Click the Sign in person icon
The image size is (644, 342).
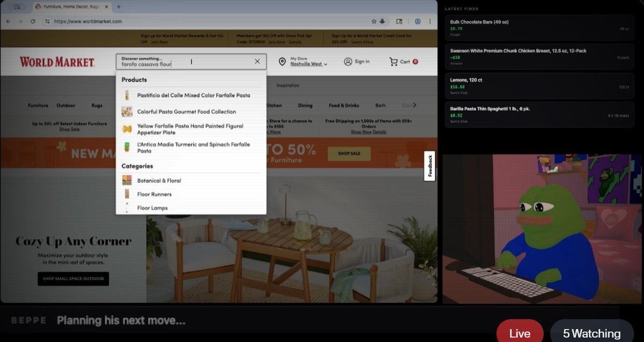(x=348, y=62)
